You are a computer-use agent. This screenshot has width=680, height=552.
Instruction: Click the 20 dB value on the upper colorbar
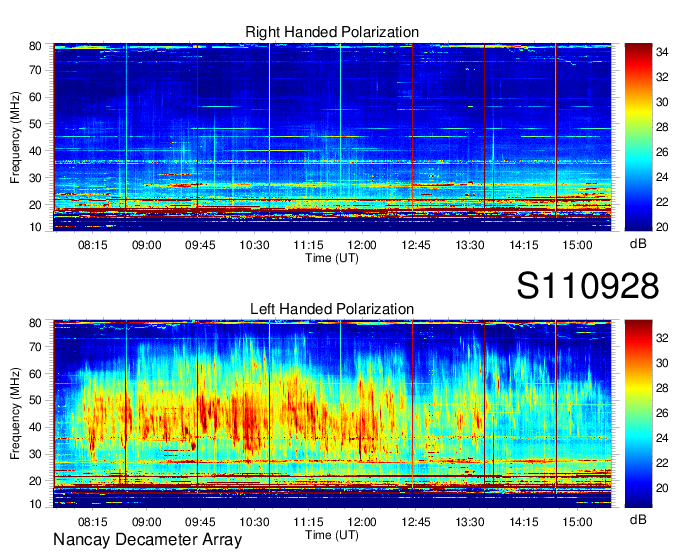click(x=662, y=227)
